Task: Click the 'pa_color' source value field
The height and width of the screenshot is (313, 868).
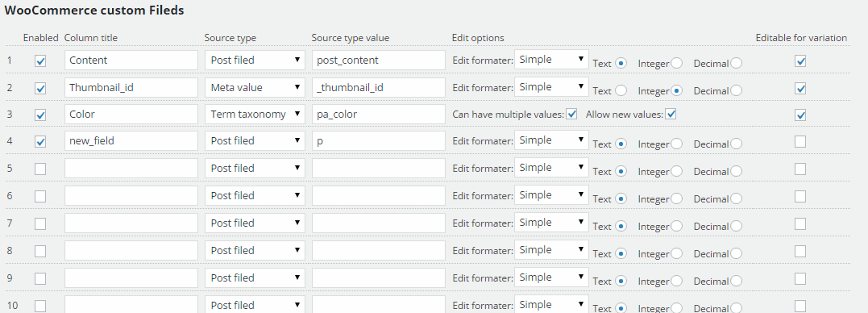Action: 379,114
